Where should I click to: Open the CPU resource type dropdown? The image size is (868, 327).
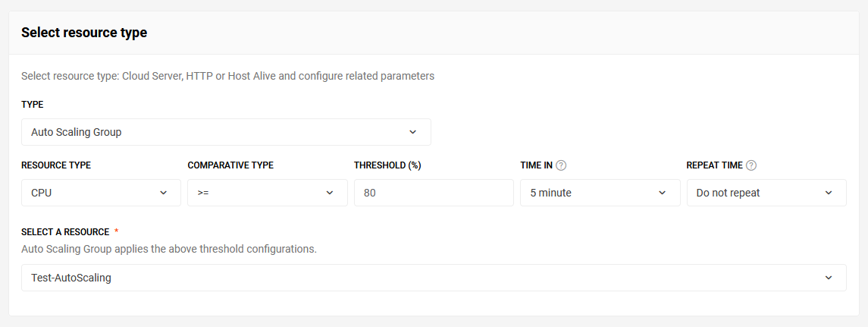point(102,193)
